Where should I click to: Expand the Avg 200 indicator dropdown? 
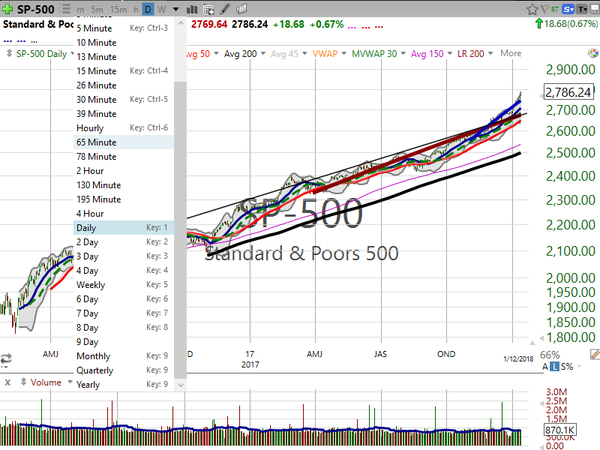[x=263, y=54]
